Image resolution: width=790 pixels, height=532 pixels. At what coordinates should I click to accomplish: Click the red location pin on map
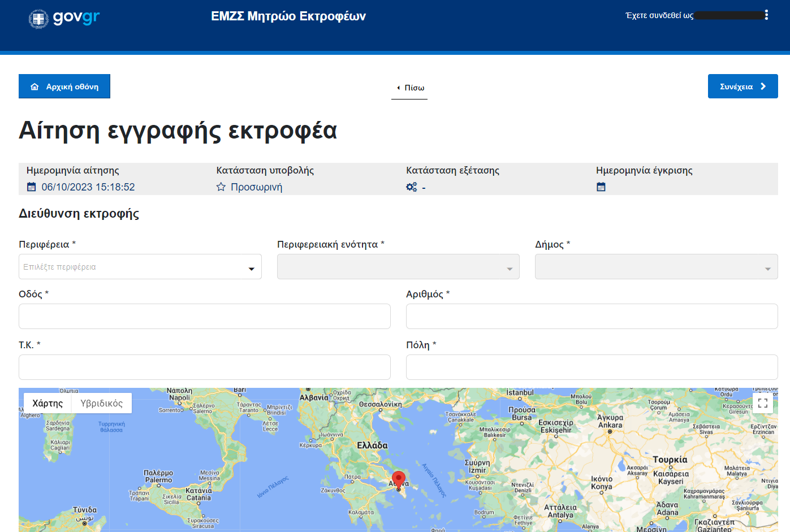tap(399, 480)
